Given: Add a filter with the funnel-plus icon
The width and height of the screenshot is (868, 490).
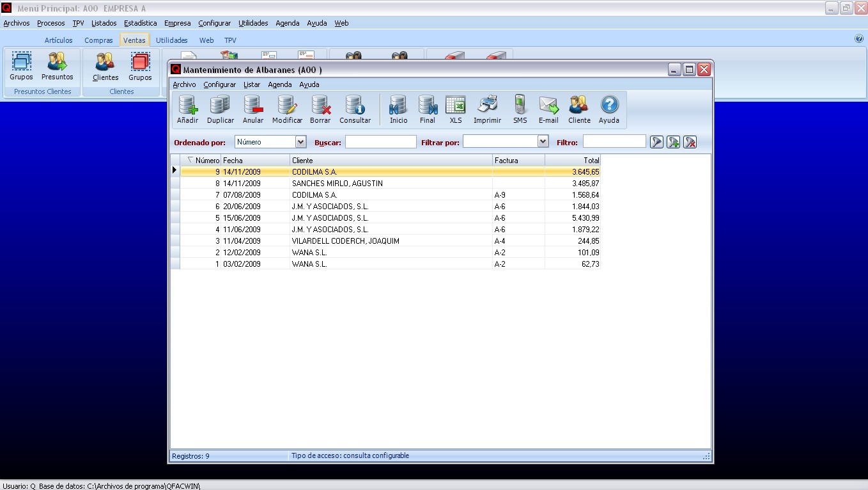Looking at the screenshot, I should tap(673, 142).
